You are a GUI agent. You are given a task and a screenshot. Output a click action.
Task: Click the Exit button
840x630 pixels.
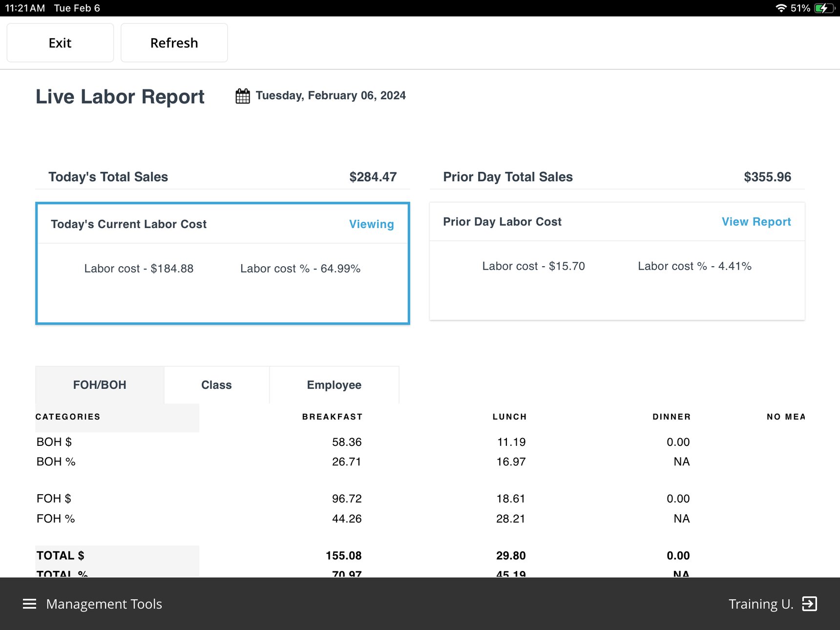pos(60,42)
